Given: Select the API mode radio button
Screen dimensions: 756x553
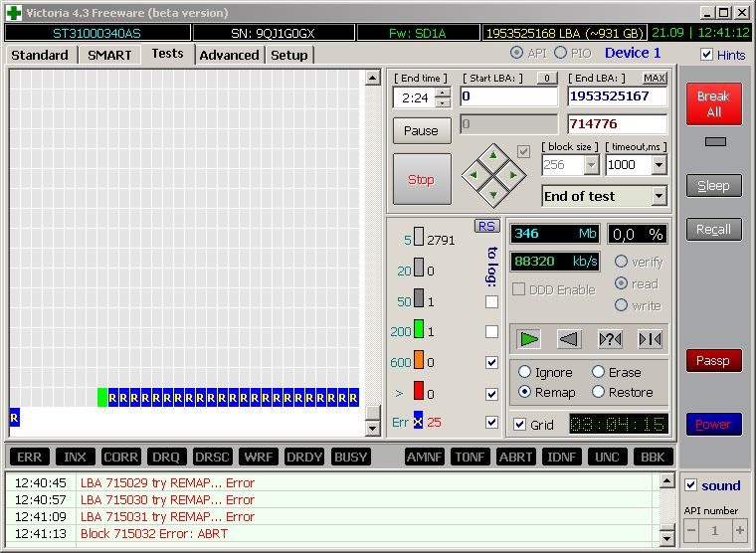Looking at the screenshot, I should [516, 53].
